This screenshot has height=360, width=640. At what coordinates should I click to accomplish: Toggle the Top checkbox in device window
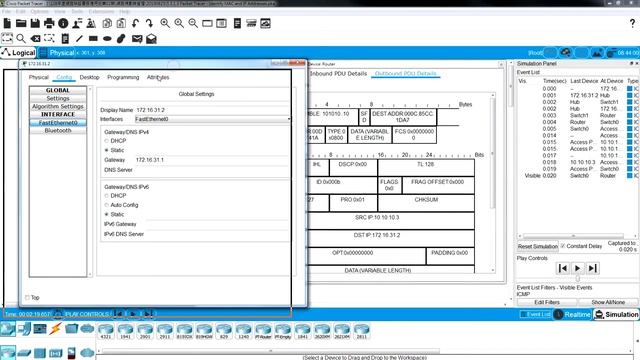(27, 298)
